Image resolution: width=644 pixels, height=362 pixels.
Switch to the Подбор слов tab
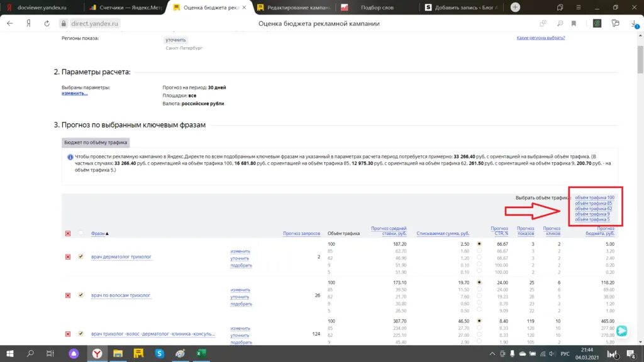[x=377, y=8]
